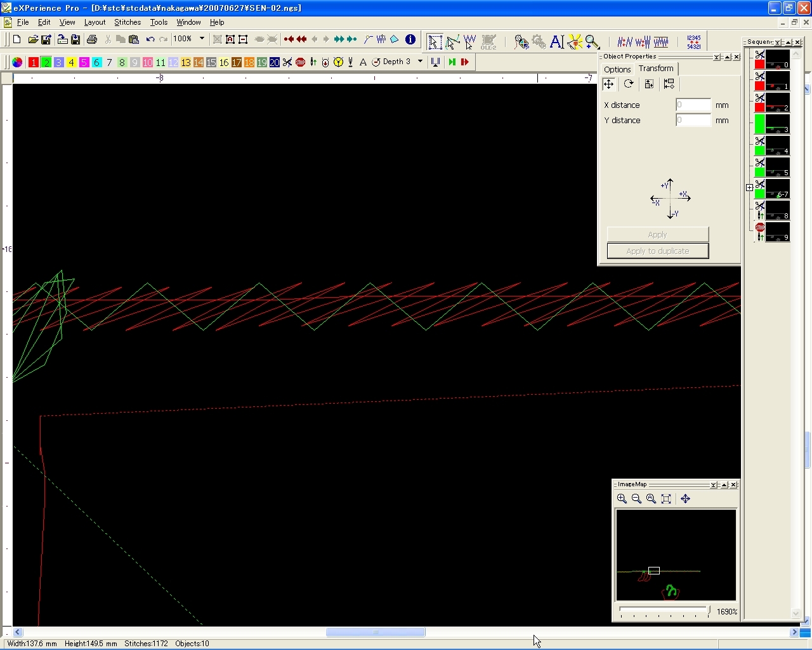This screenshot has width=812, height=650.
Task: Open the Tools menu
Action: (159, 22)
